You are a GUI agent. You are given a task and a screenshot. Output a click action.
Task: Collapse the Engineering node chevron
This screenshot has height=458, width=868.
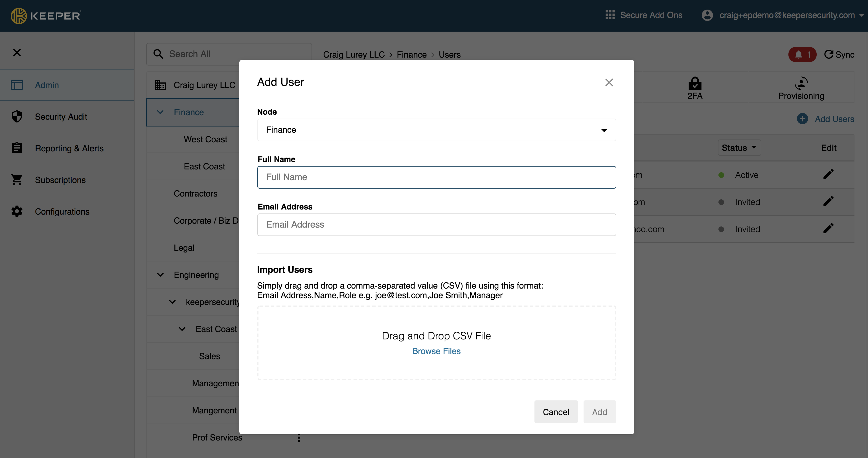coord(160,274)
